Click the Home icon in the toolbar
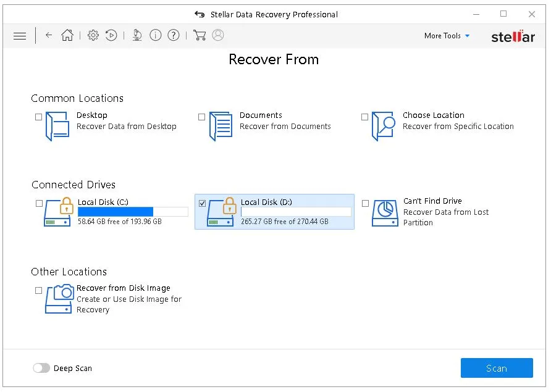Image resolution: width=551 pixels, height=392 pixels. 68,35
